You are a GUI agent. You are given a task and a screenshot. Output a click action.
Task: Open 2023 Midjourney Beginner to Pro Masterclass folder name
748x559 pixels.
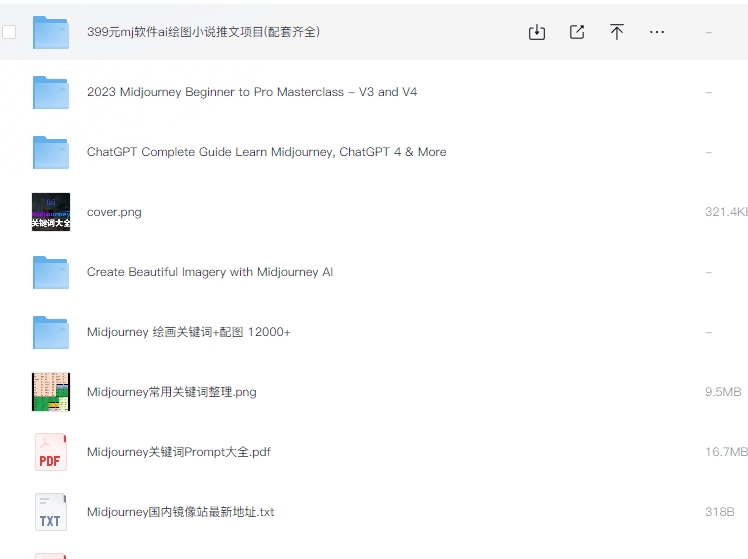[x=252, y=92]
